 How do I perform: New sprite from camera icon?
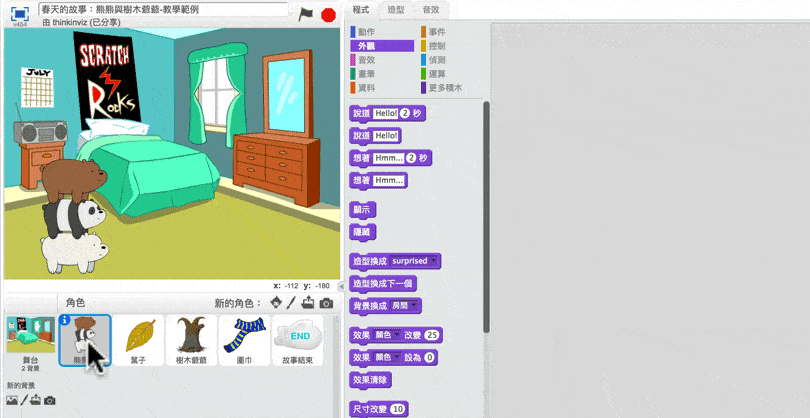326,303
